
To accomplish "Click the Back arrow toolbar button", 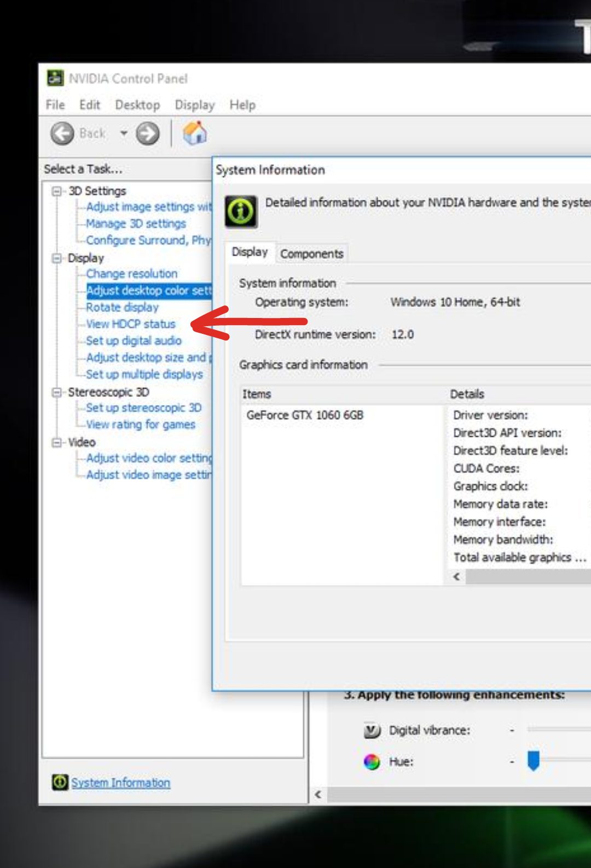I will coord(62,134).
